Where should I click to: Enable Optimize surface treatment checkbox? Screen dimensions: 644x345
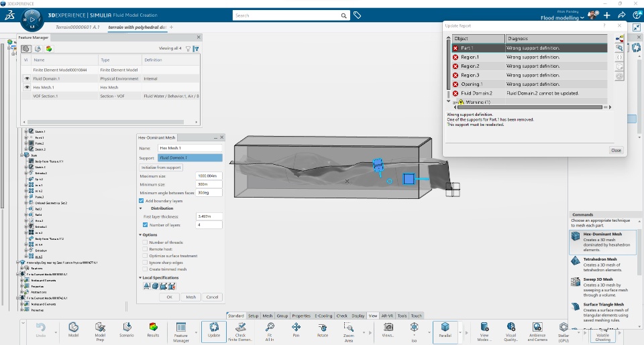145,256
